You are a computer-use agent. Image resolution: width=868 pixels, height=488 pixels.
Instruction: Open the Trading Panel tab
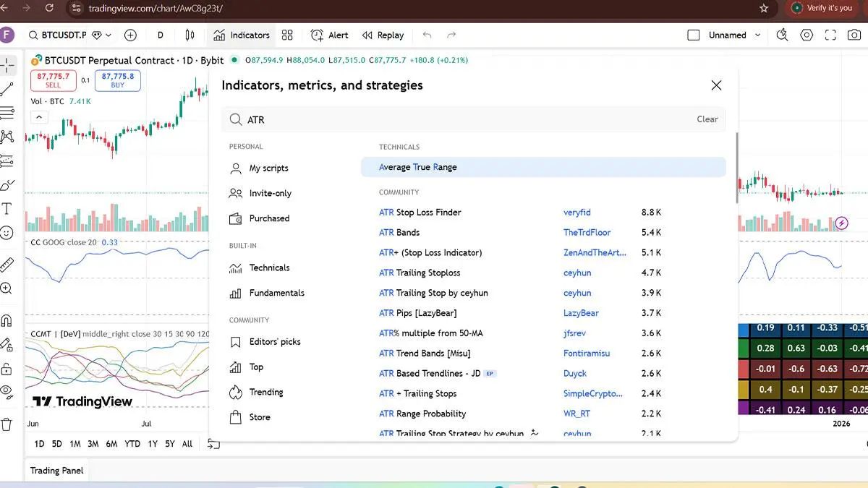tap(56, 471)
